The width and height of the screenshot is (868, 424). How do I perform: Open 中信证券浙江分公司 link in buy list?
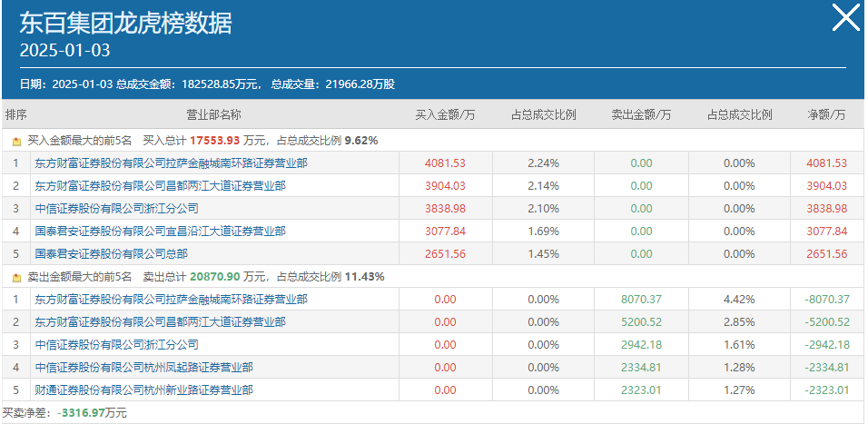point(116,209)
